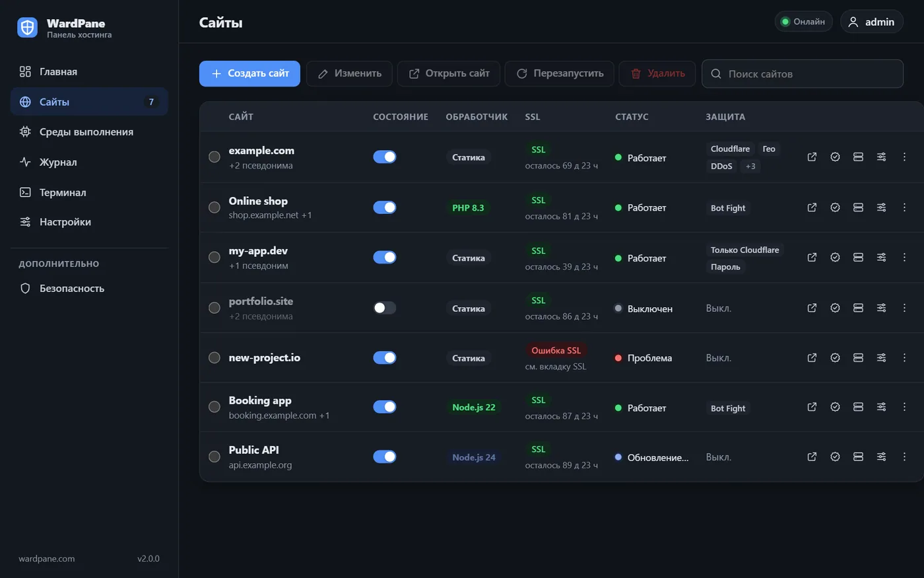Click the red Удалить button
Screen dimensions: 924x578
click(x=657, y=74)
